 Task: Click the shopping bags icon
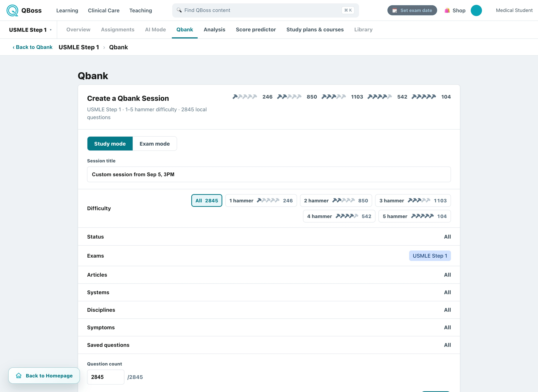click(447, 10)
